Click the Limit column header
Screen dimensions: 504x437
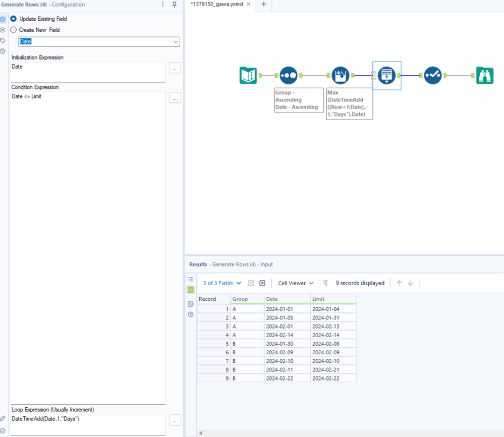click(x=333, y=299)
